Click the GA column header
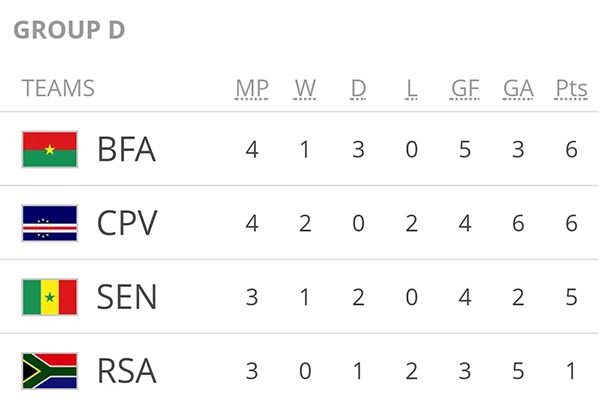The height and width of the screenshot is (400, 600). 518,88
